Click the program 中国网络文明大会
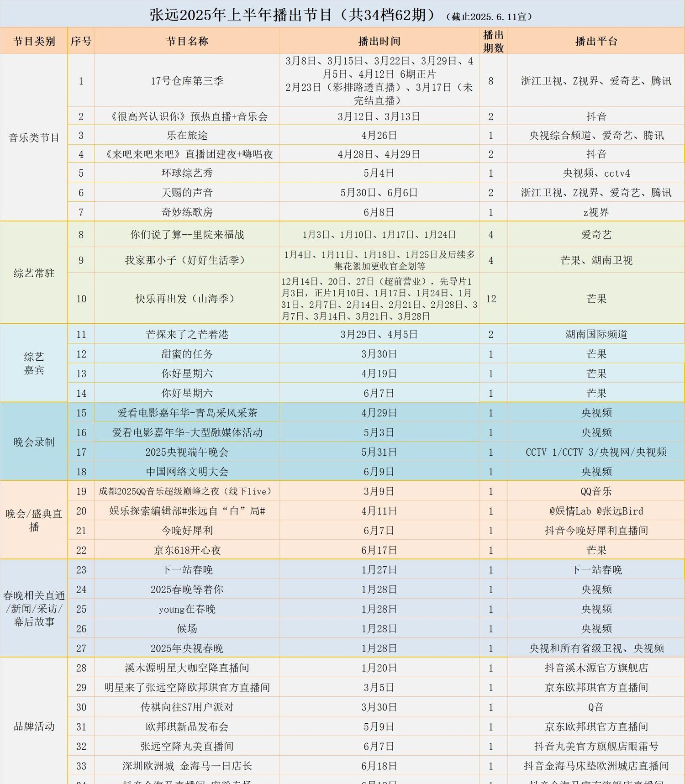 [187, 472]
